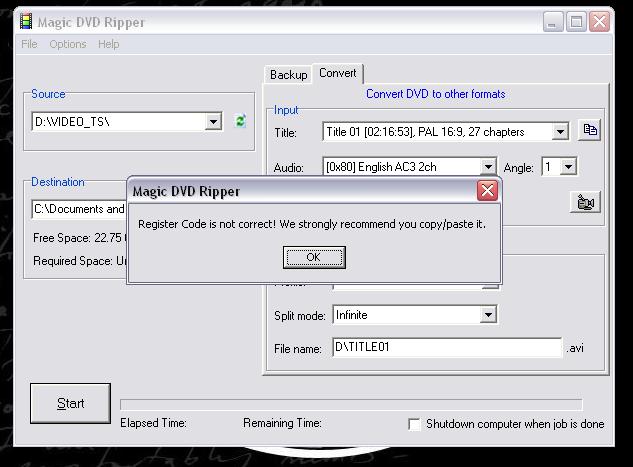Open the copy title list icon
The height and width of the screenshot is (467, 633).
[x=589, y=130]
